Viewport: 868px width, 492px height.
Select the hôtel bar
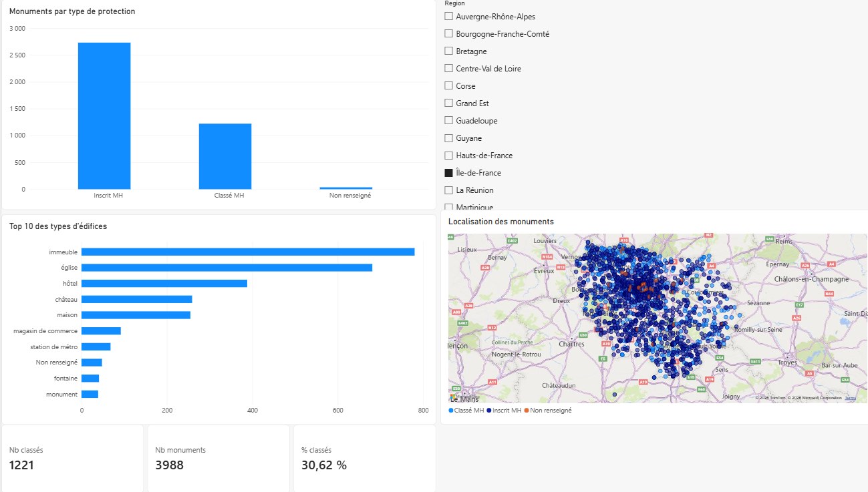(x=164, y=283)
